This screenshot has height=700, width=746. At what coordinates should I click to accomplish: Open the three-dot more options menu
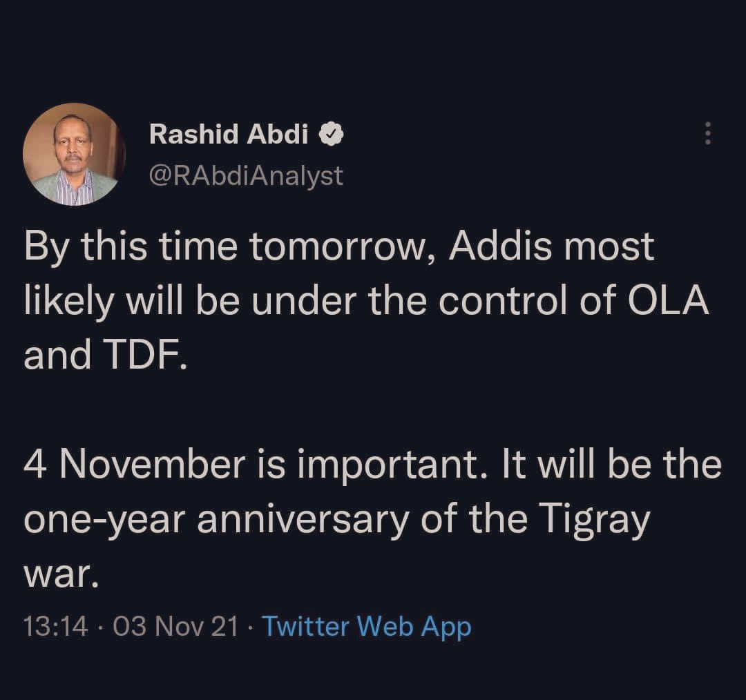[707, 133]
